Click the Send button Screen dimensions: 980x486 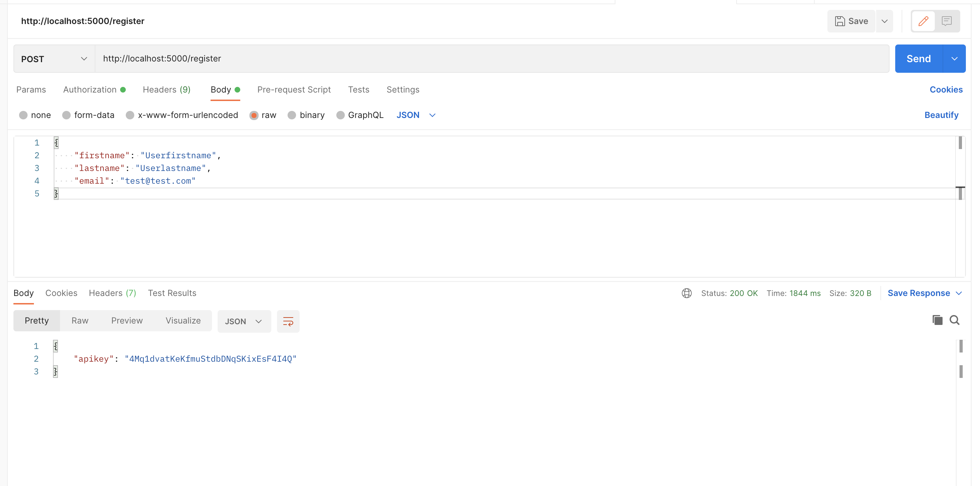click(918, 59)
